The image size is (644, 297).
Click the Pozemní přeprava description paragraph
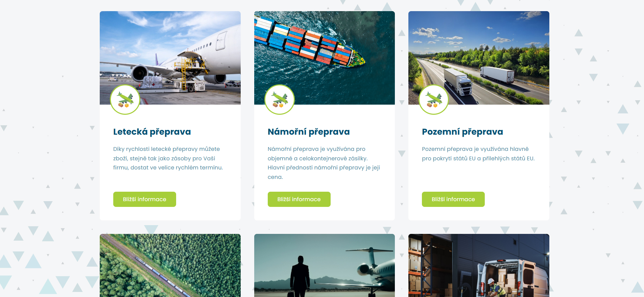pyautogui.click(x=478, y=154)
